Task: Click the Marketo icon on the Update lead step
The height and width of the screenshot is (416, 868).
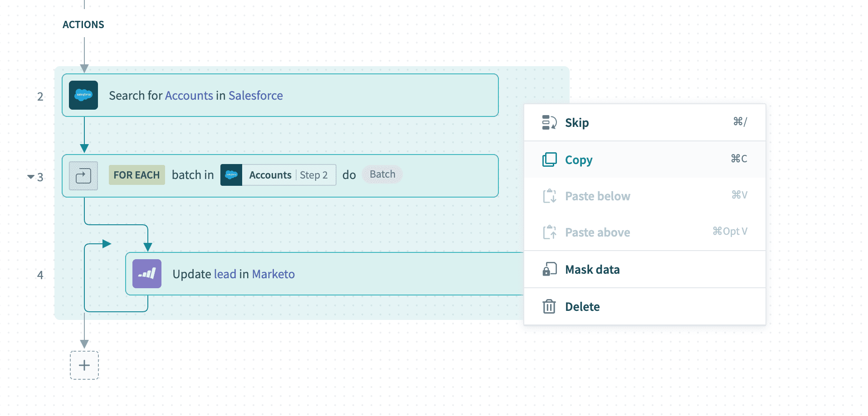Action: (146, 274)
